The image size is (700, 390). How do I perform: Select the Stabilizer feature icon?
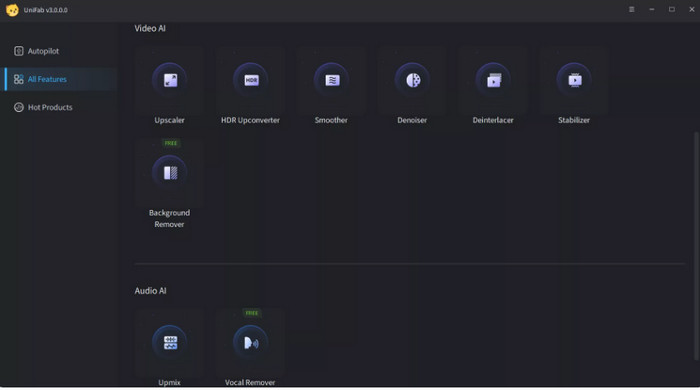(x=574, y=80)
